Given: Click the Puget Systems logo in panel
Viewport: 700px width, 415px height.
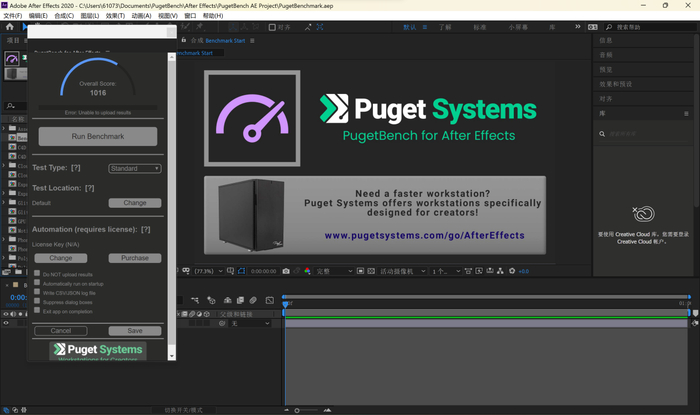Looking at the screenshot, I should point(98,349).
